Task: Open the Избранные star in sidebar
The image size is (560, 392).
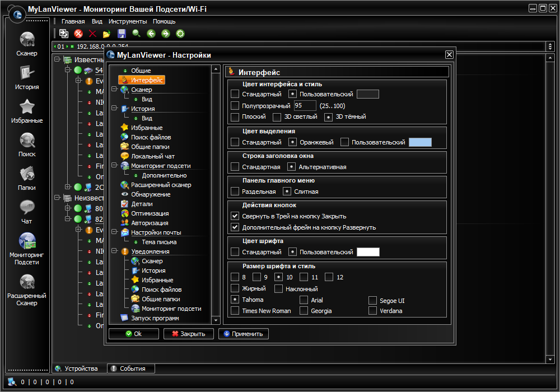Action: (x=27, y=111)
